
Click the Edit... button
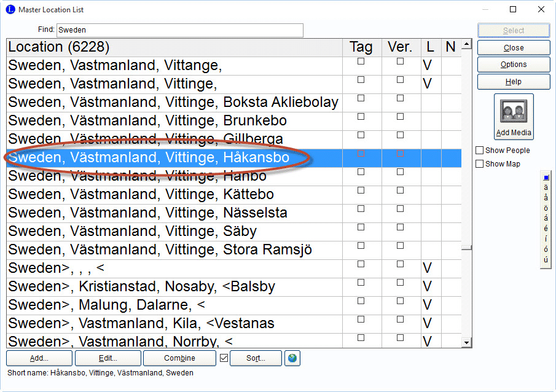pyautogui.click(x=108, y=358)
